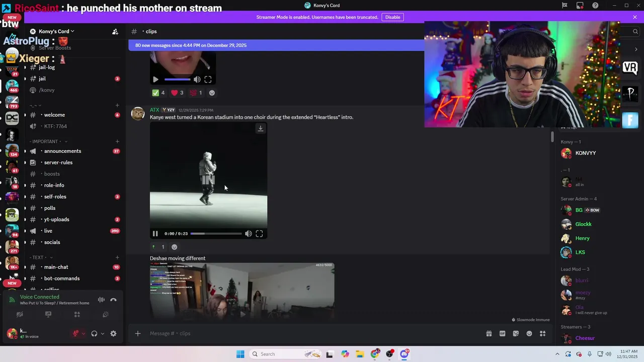Mute the Kanye video volume
The height and width of the screenshot is (362, 644).
pos(248,234)
